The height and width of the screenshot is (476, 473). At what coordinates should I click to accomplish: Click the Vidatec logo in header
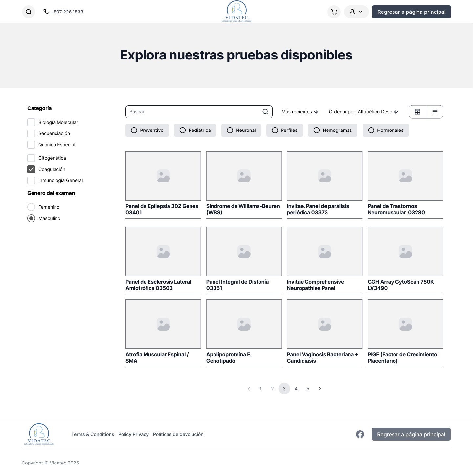coord(236,12)
